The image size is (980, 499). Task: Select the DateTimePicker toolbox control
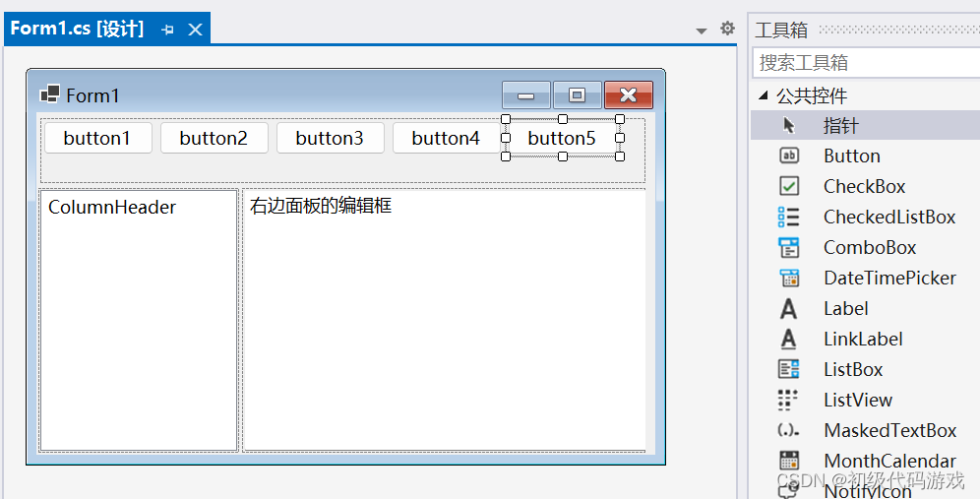(888, 278)
